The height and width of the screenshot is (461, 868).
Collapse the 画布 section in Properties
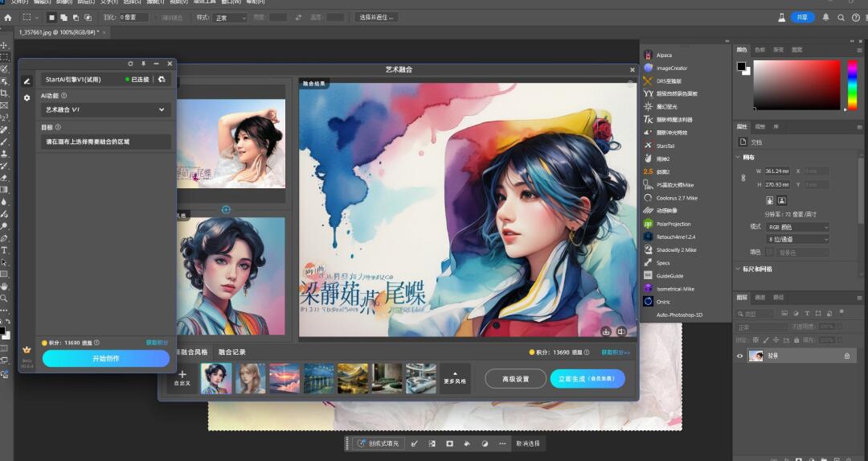pyautogui.click(x=738, y=158)
